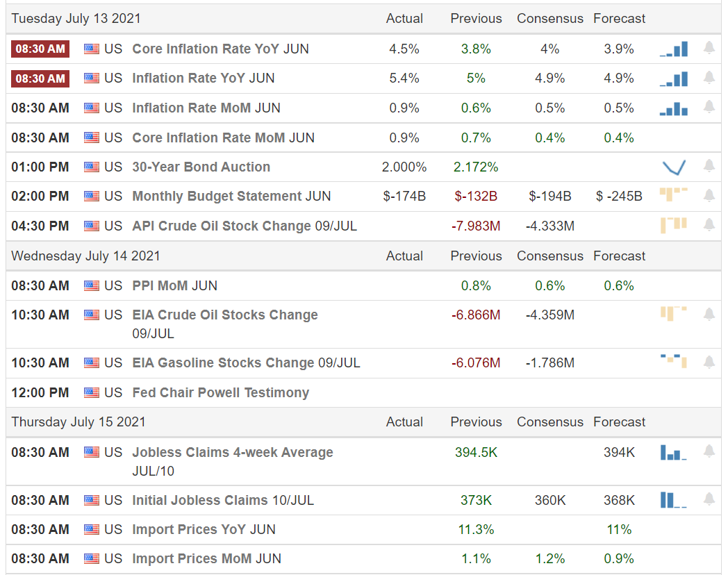Open chart icon for API Crude Oil Stock
Viewport: 728px width, 575px height.
674,225
